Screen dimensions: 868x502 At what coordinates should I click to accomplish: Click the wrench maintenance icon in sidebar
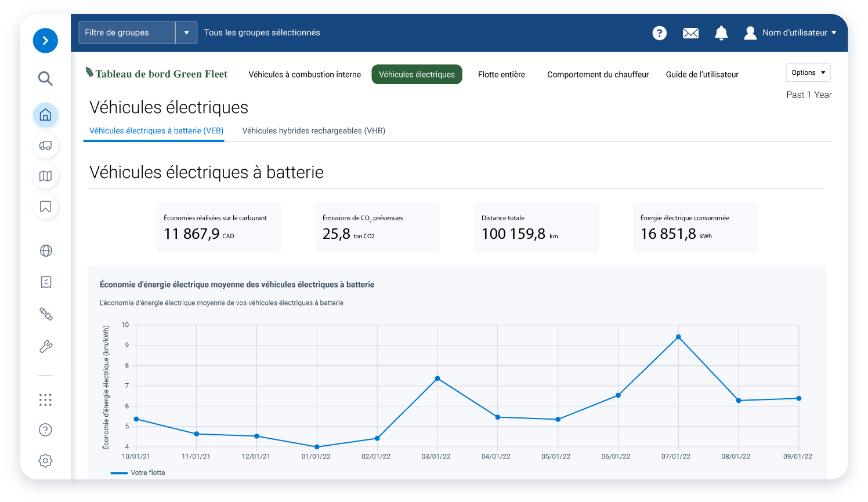(46, 347)
